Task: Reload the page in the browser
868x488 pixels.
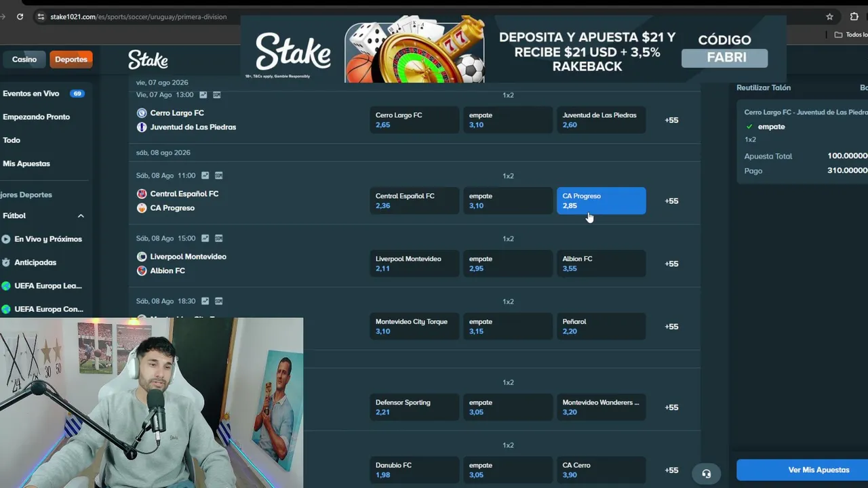Action: [20, 16]
